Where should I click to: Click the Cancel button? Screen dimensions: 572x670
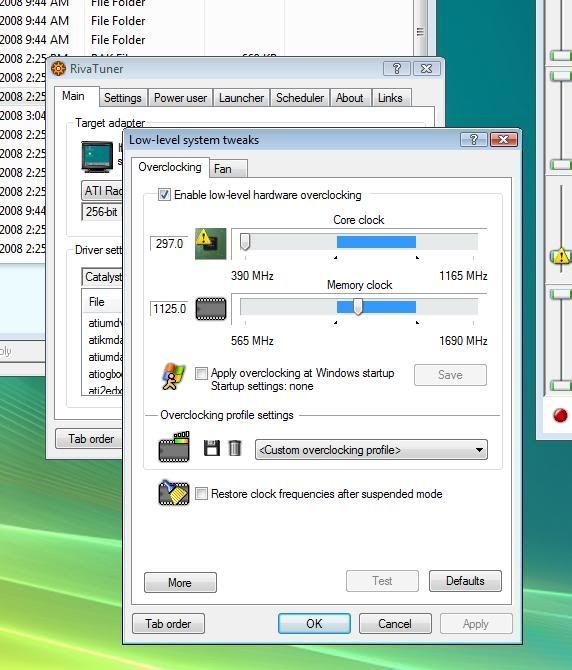(395, 623)
